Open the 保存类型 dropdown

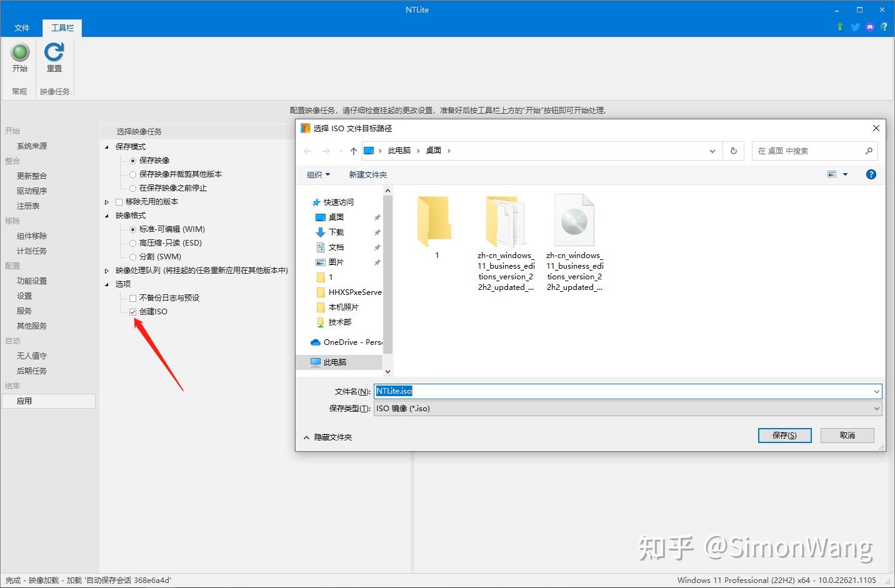(x=877, y=408)
